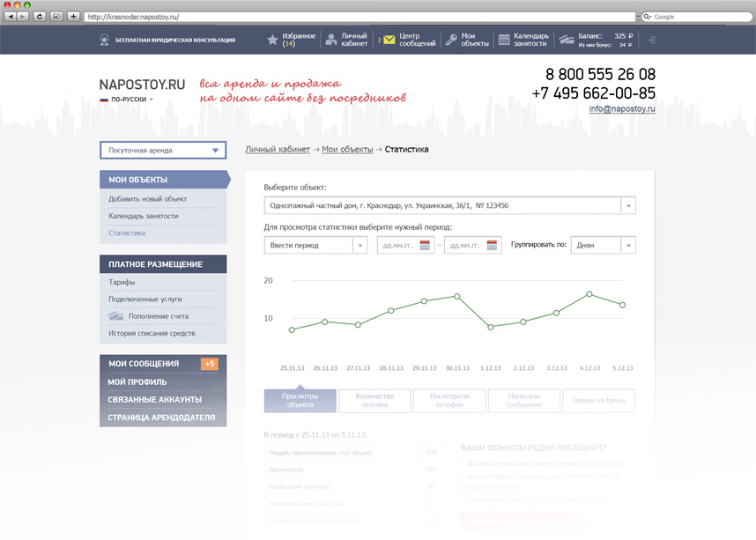Click the message center envelope icon
Screen dimensions: 756x540
click(x=389, y=40)
